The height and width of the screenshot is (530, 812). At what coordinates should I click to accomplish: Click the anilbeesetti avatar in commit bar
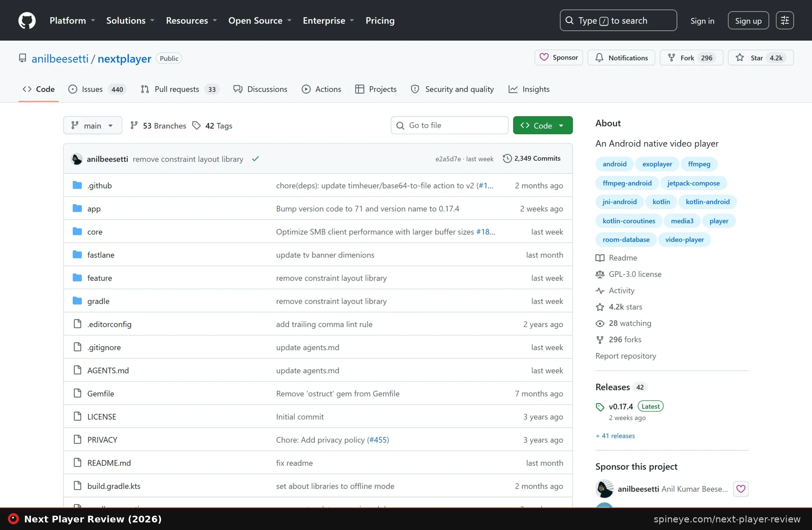click(x=77, y=159)
